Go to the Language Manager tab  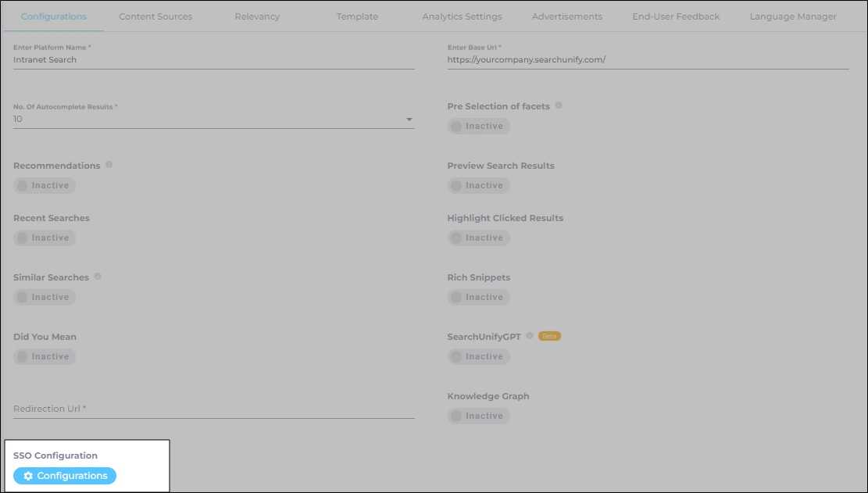tap(793, 16)
